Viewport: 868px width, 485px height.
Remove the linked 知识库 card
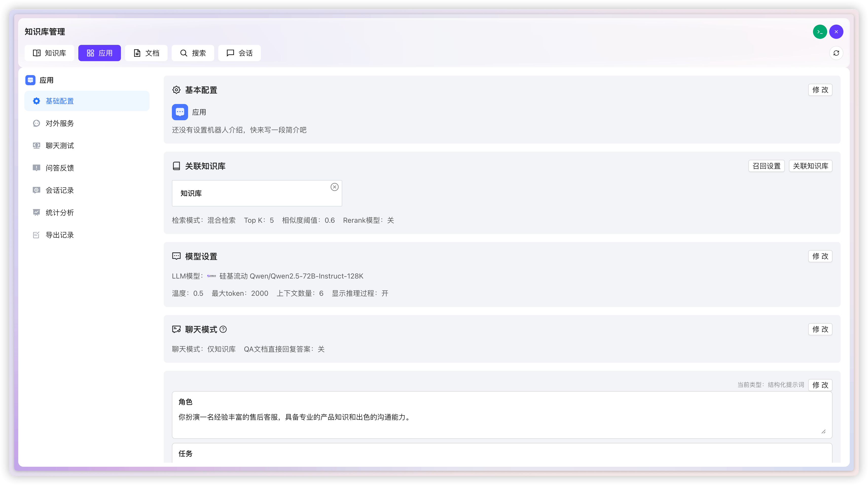click(334, 187)
